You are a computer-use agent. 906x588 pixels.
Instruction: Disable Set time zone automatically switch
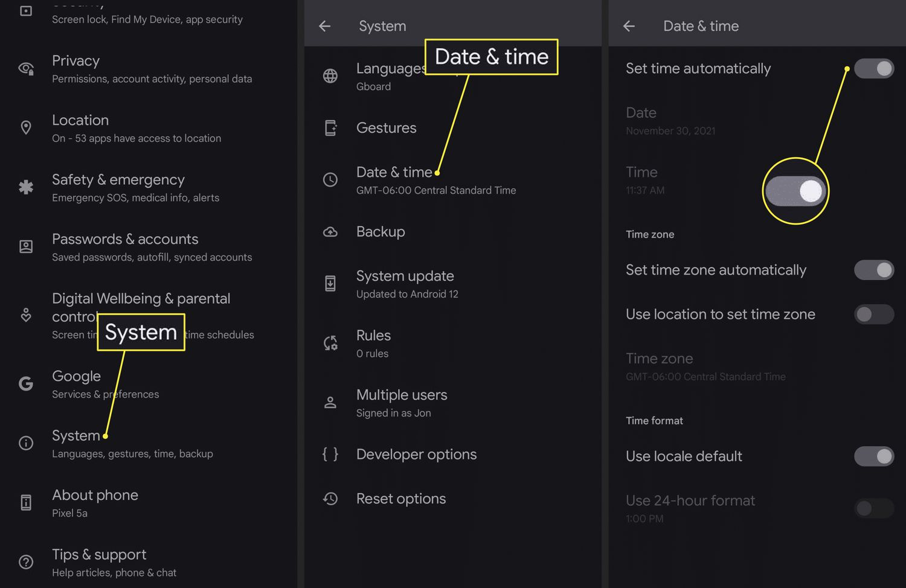click(873, 270)
